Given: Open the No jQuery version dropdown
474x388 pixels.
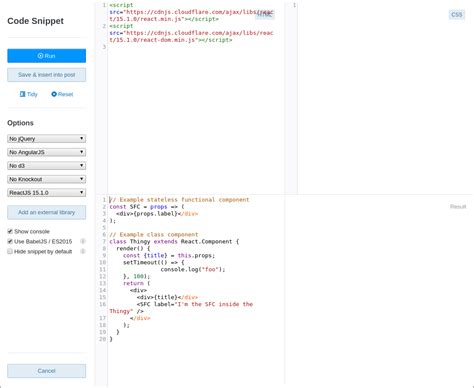Looking at the screenshot, I should pyautogui.click(x=46, y=139).
